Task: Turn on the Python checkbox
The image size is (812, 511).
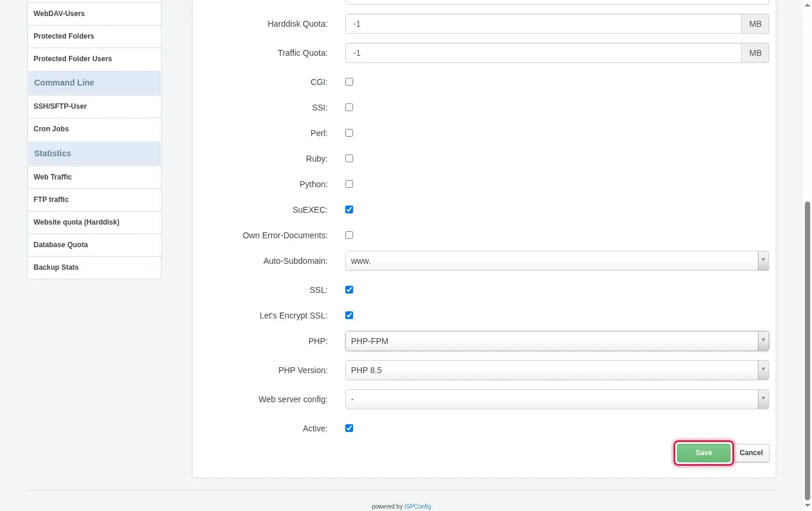Action: tap(349, 184)
